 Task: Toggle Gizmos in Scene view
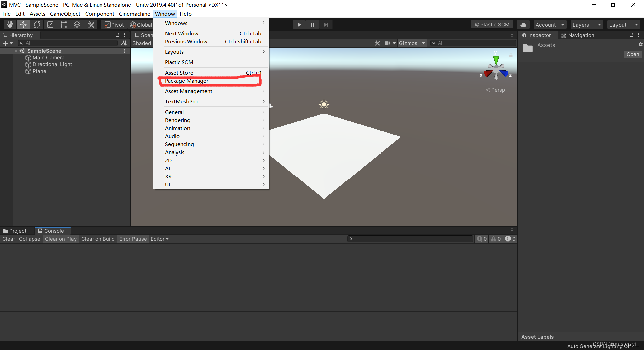(x=408, y=43)
